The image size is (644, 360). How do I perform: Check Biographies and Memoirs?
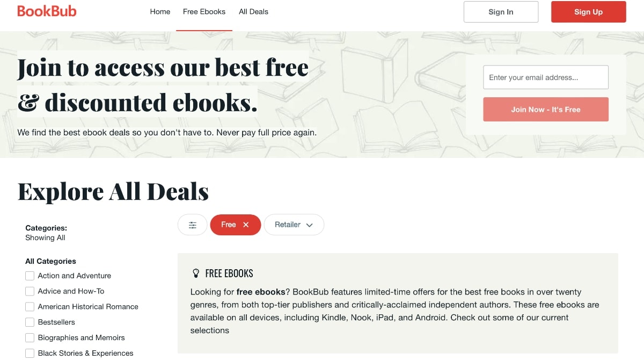point(30,337)
